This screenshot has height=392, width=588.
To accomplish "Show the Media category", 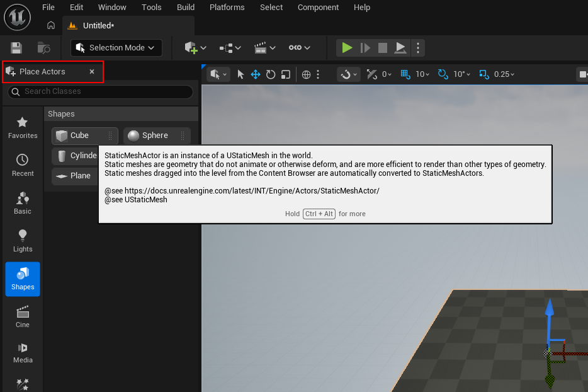I will point(23,352).
